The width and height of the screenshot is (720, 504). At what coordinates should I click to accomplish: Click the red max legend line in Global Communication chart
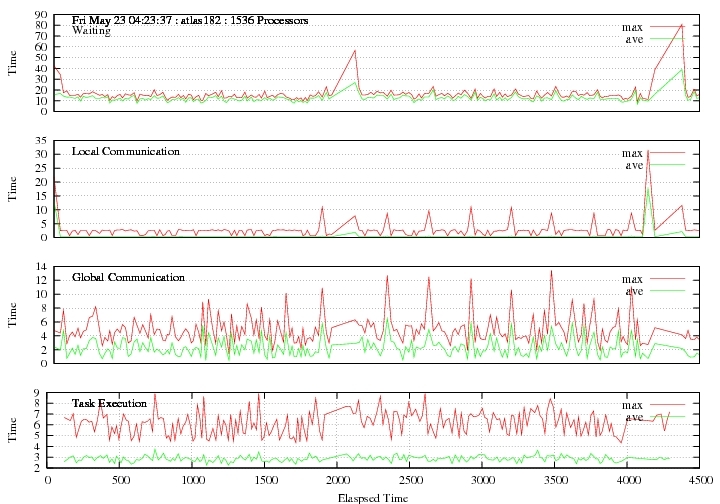(667, 278)
